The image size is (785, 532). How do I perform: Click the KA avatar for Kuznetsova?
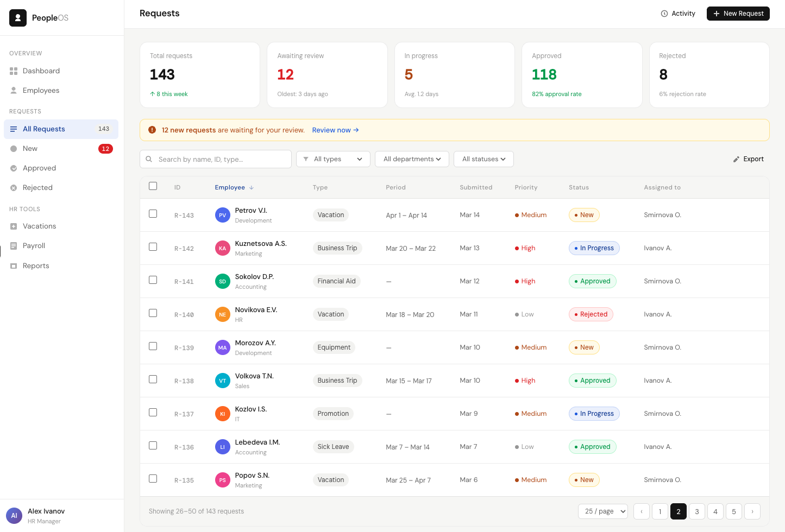[x=223, y=249]
